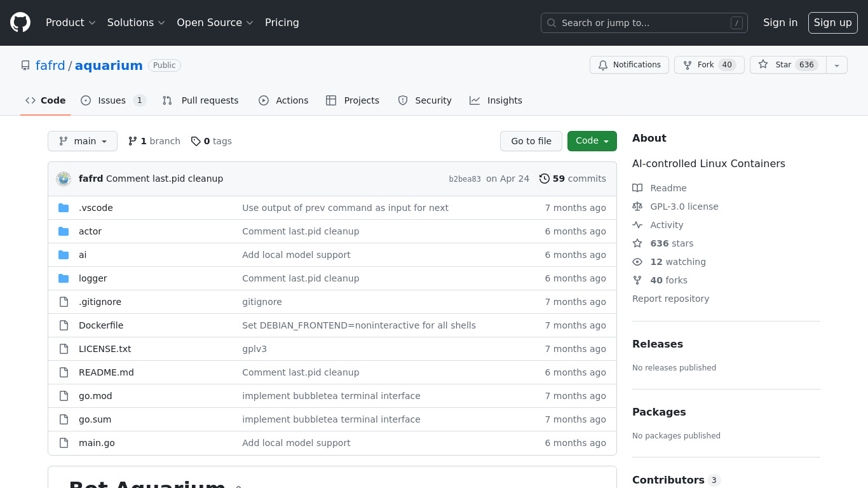
Task: Select the main.go file icon
Action: [64, 443]
